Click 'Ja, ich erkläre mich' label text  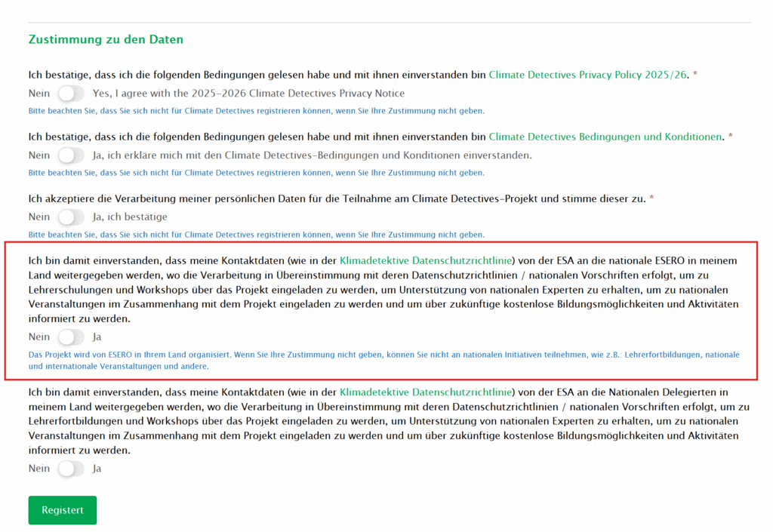point(312,155)
